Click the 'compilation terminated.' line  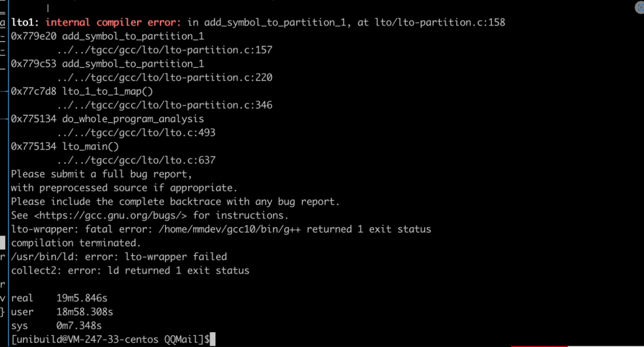coord(76,243)
